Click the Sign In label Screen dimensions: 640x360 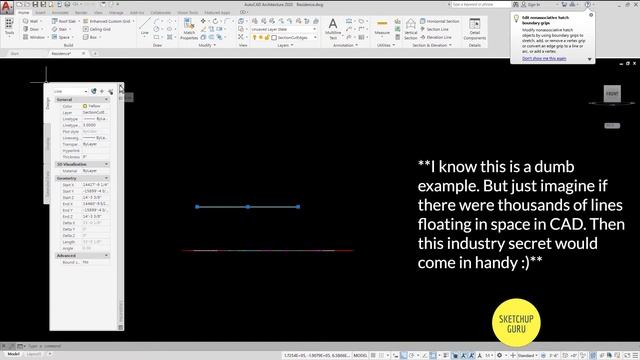click(534, 4)
